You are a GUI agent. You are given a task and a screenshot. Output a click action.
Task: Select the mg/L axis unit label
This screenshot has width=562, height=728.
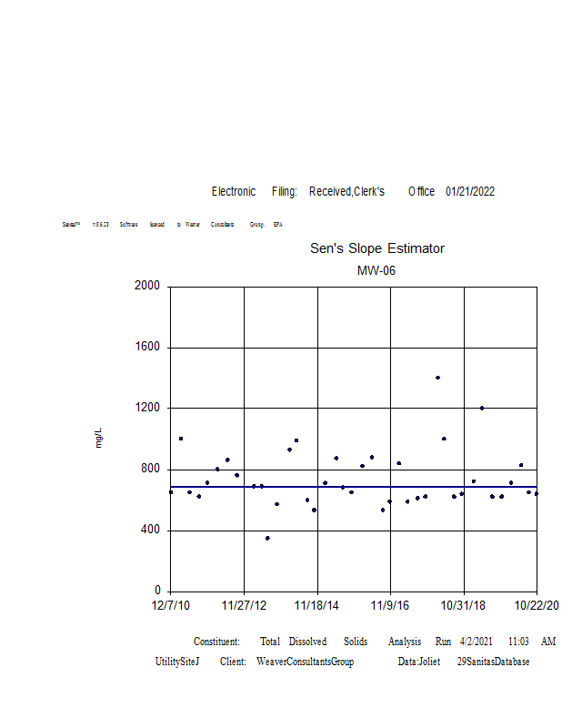(99, 438)
